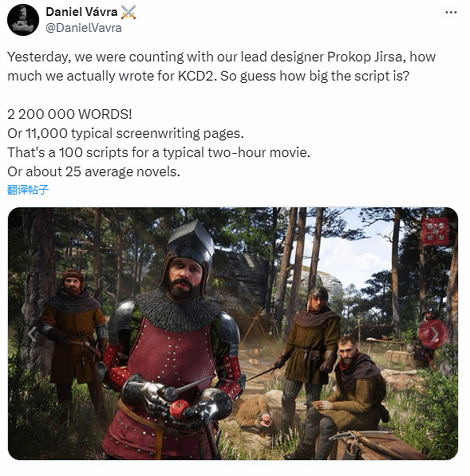Go to previous image with left arrow
Image resolution: width=470 pixels, height=476 pixels.
point(32,334)
